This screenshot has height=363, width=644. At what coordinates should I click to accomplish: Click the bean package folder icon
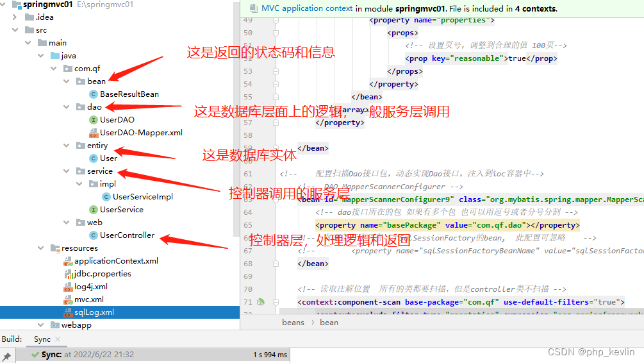coord(81,81)
